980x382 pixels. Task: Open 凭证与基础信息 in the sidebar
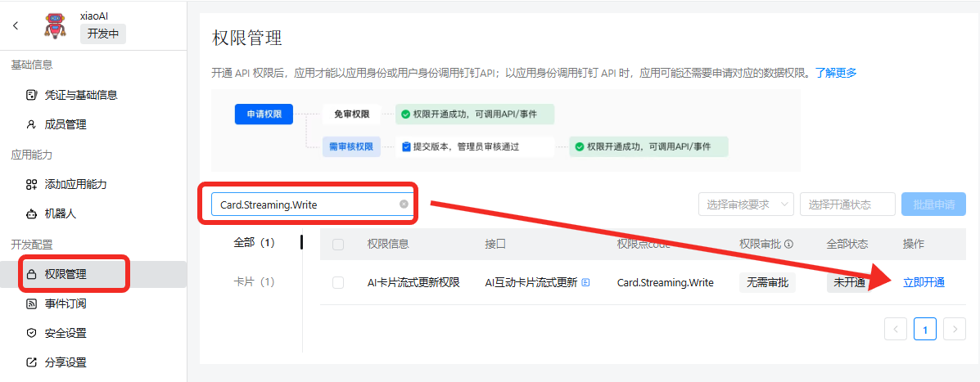point(80,95)
